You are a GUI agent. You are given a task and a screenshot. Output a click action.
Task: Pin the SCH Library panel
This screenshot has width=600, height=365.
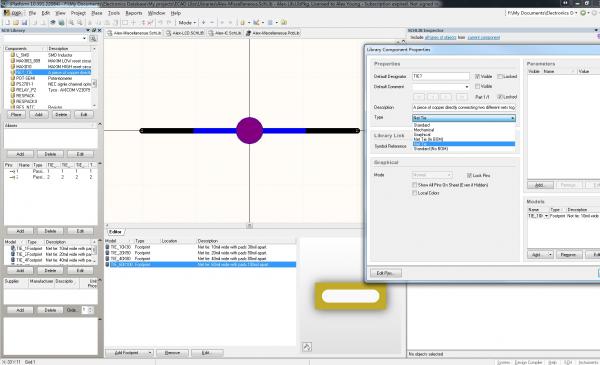tap(94, 30)
